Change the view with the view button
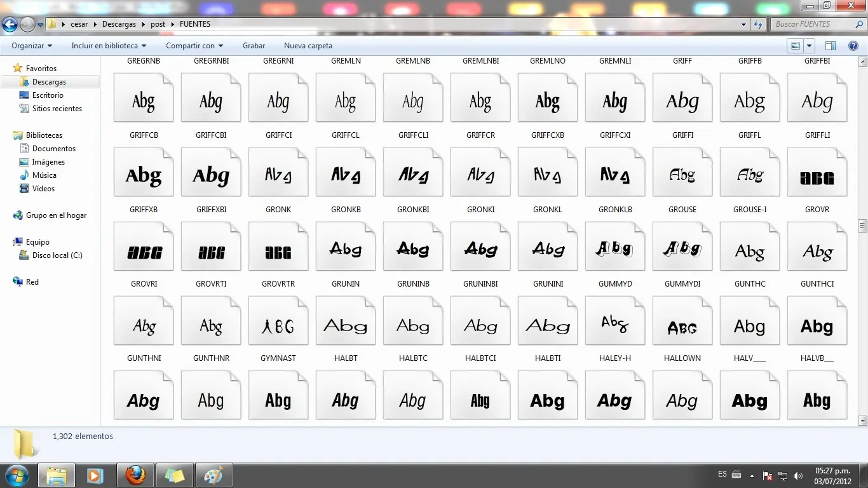 pyautogui.click(x=796, y=46)
